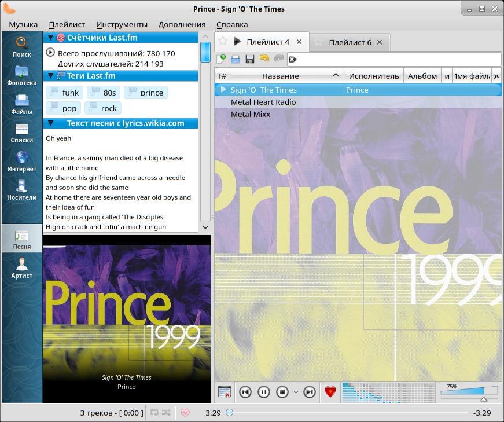Collapse the Текст песни lyrics section
This screenshot has height=422, width=504.
tap(50, 123)
